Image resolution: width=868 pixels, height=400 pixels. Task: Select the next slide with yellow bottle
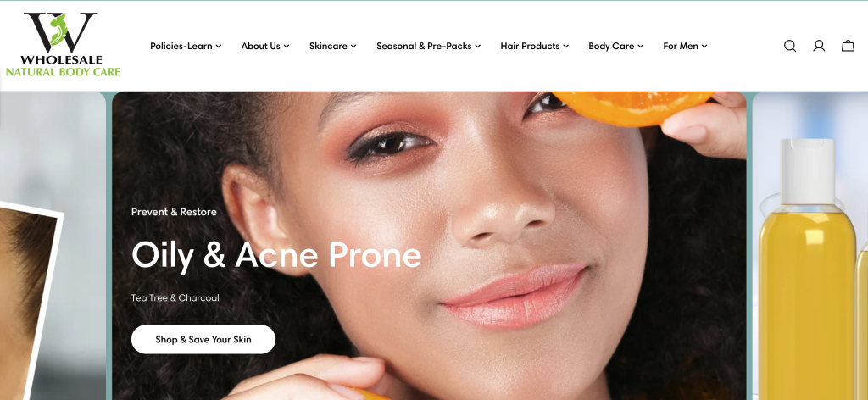810,246
